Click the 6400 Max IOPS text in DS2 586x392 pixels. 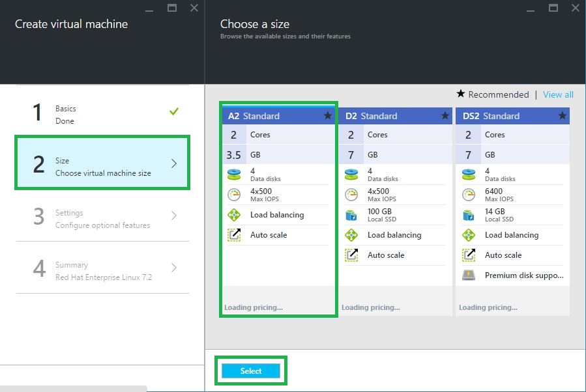tap(499, 195)
